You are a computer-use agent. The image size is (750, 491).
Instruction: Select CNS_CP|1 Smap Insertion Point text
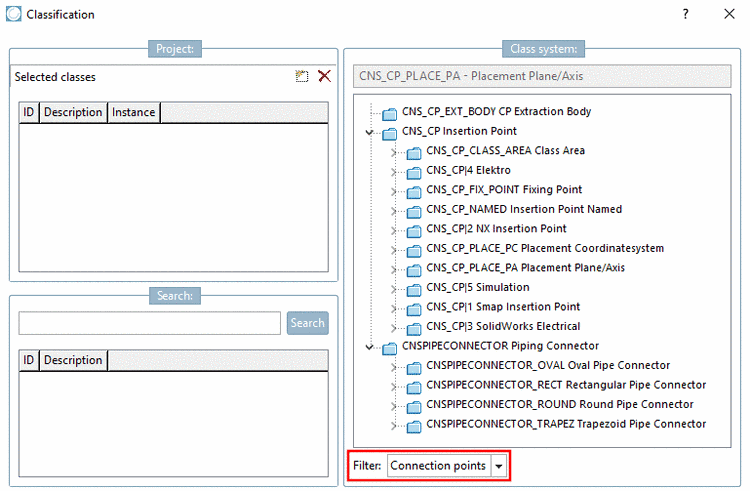click(503, 306)
